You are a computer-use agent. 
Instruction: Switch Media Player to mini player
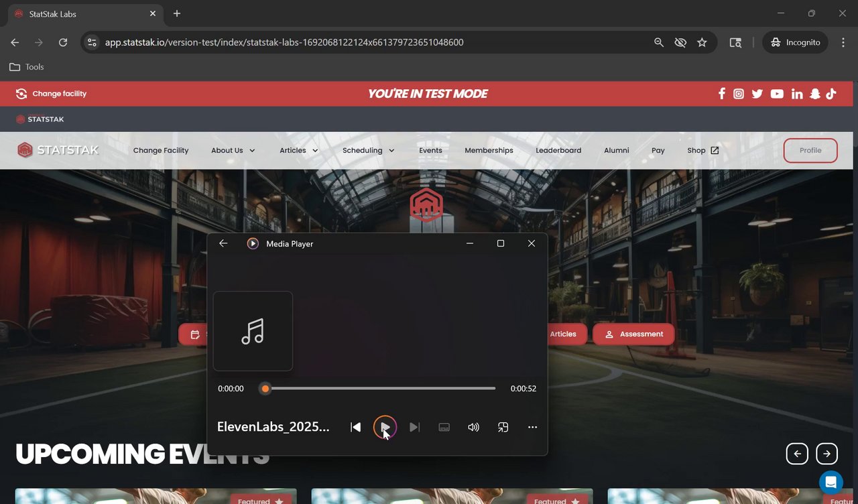503,427
